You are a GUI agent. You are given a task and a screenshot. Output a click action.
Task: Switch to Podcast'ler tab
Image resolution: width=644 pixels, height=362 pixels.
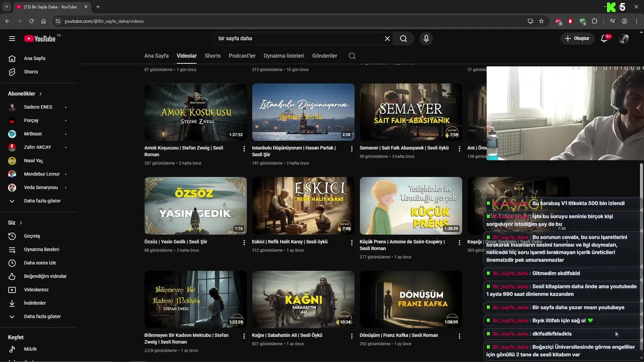click(x=242, y=56)
